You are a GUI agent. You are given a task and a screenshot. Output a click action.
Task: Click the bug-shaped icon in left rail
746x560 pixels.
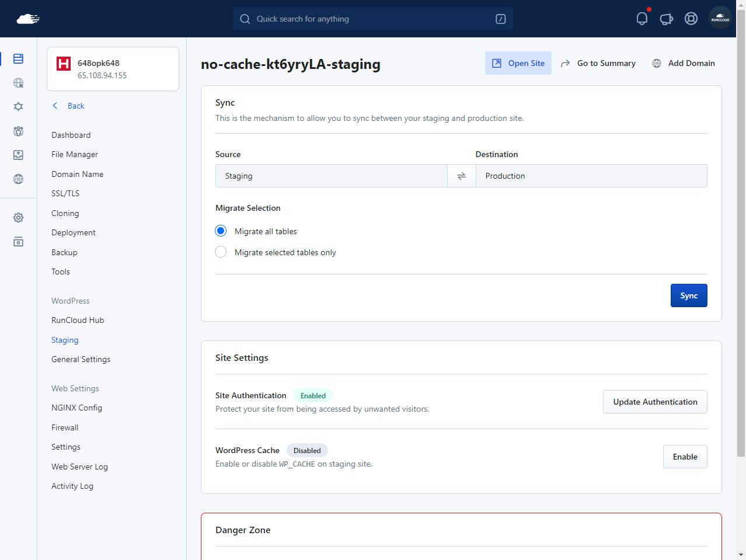point(18,107)
